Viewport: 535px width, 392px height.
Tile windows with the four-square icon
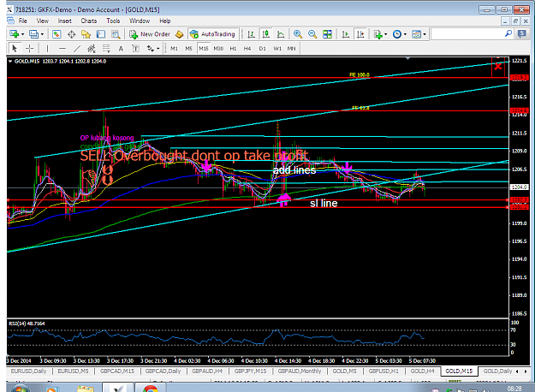[327, 34]
